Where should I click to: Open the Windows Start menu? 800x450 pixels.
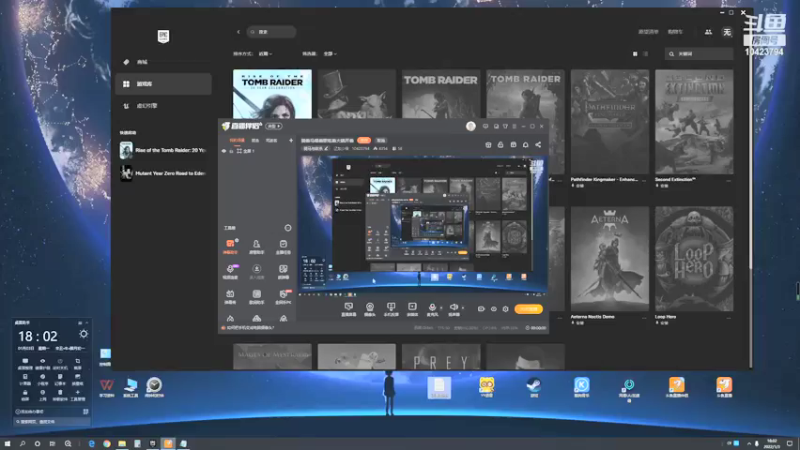(7, 444)
